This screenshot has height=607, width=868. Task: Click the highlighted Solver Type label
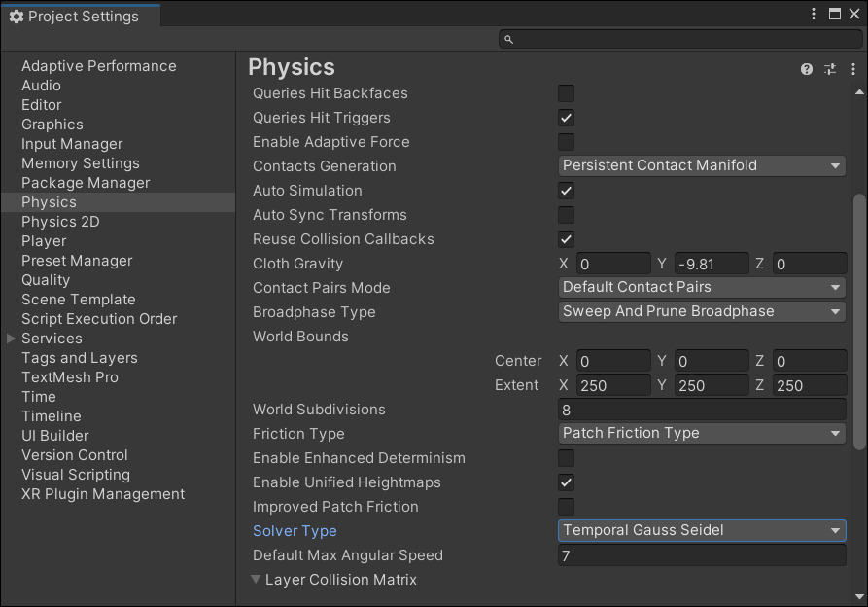295,530
